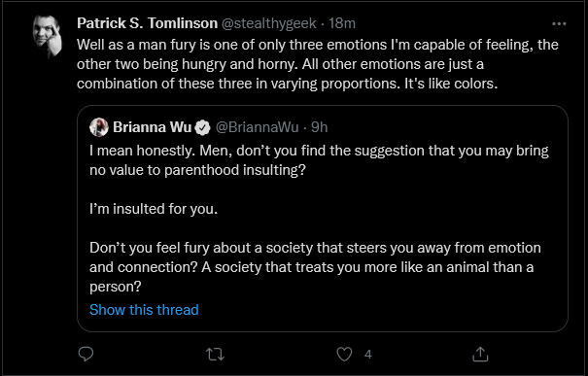This screenshot has height=376, width=588.
Task: Reply to Patrick S. Tomlinson's tweet
Action: point(86,354)
